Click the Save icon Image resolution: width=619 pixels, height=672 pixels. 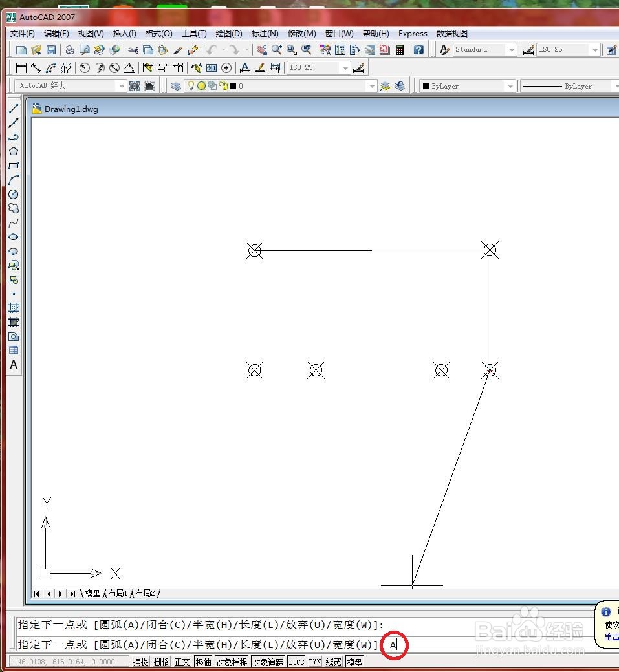tap(51, 50)
